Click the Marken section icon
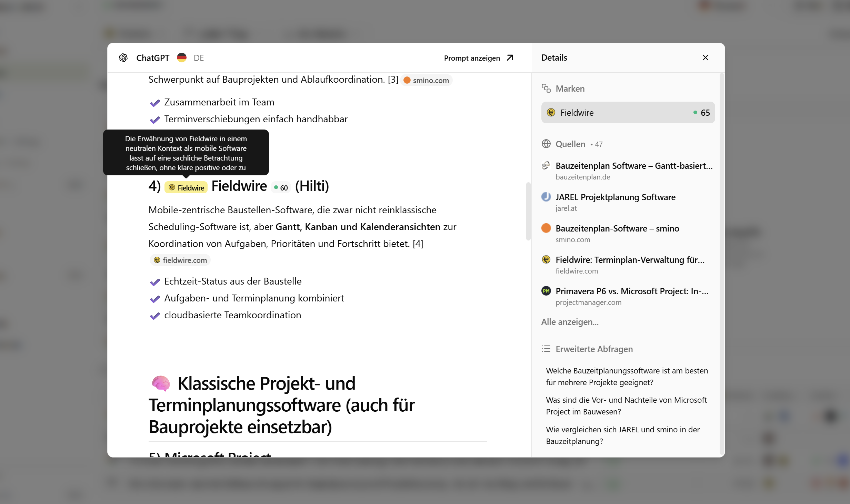Screen dimensions: 850x504 (x=547, y=88)
